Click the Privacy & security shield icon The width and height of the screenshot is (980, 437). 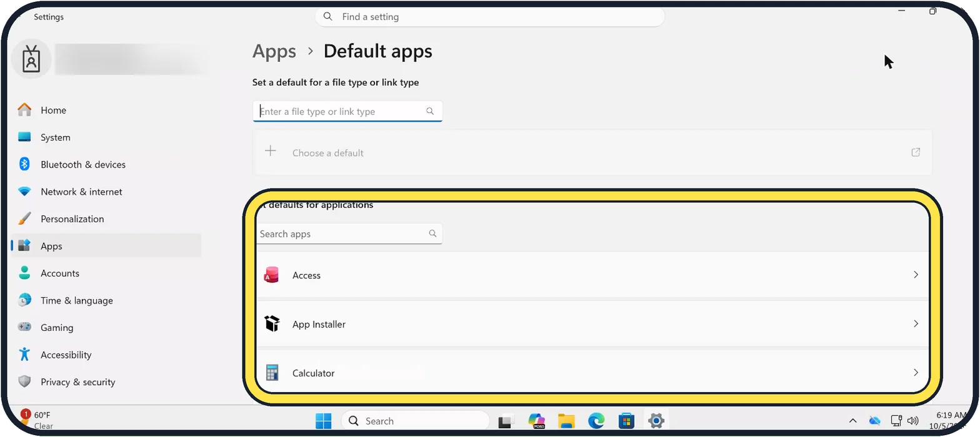tap(24, 381)
